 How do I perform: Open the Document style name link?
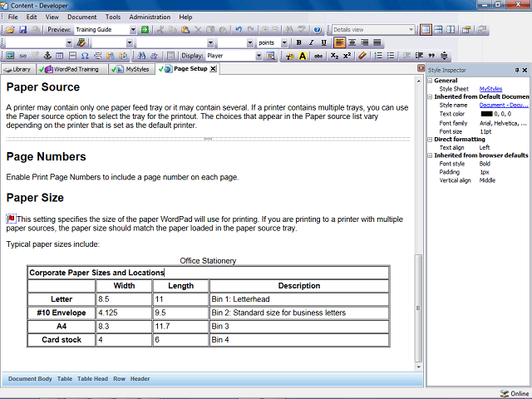coord(504,106)
